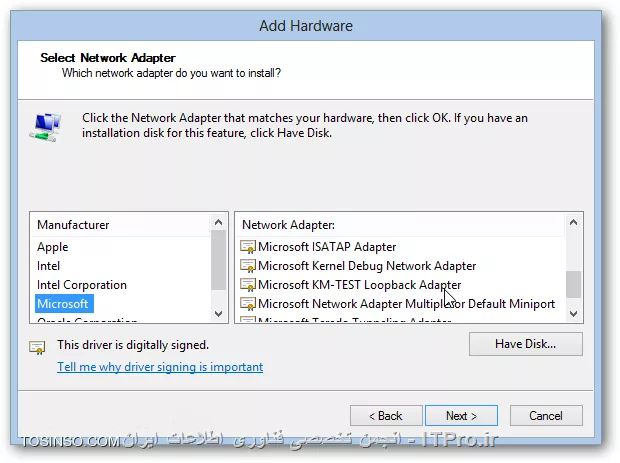Click the KM-TEST Loopback Adapter certificate icon
Viewport: 620px width, 463px height.
pos(248,285)
